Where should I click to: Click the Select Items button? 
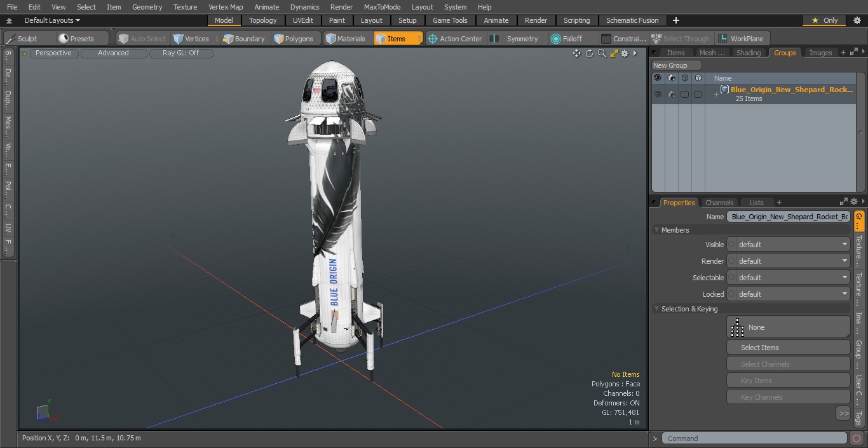pos(789,348)
